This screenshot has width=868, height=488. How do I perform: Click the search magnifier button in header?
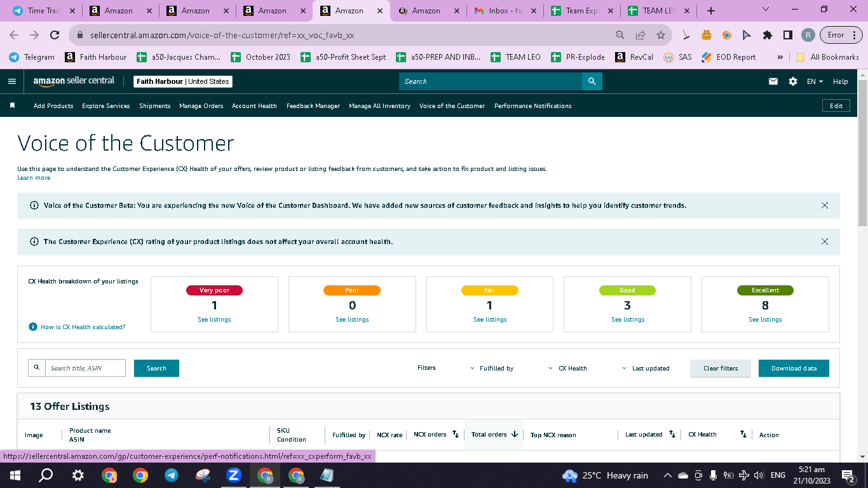point(592,81)
